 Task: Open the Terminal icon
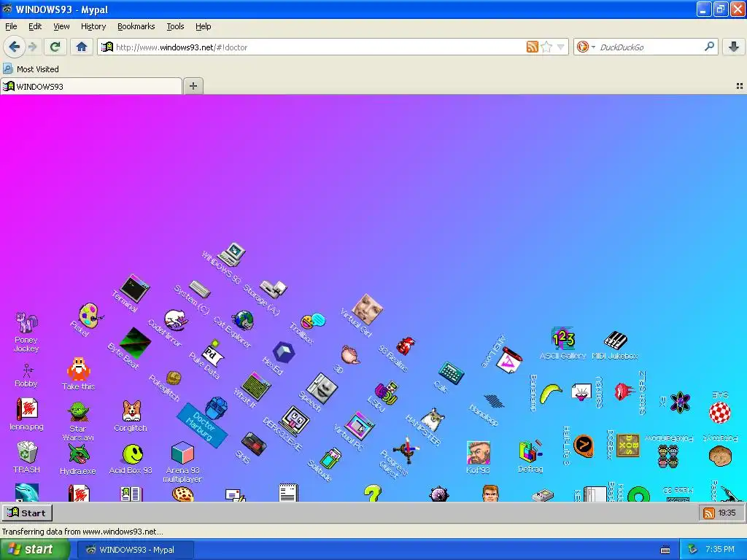click(134, 288)
